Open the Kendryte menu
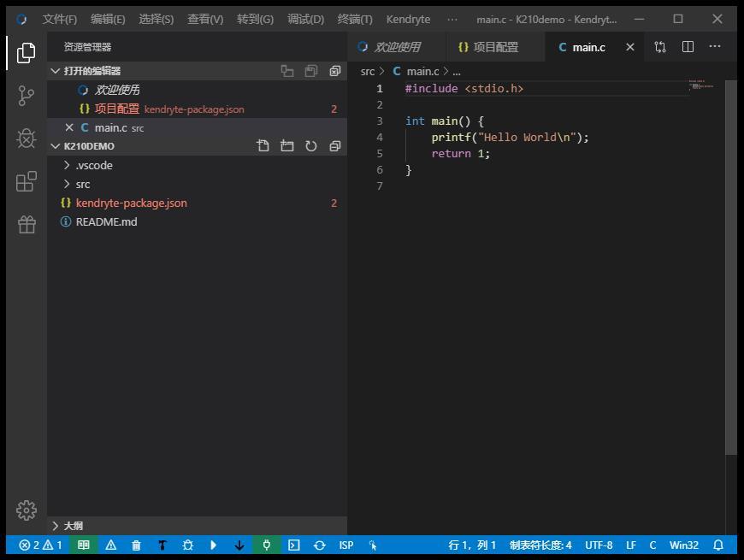Screen dimensions: 744x560 [x=408, y=20]
